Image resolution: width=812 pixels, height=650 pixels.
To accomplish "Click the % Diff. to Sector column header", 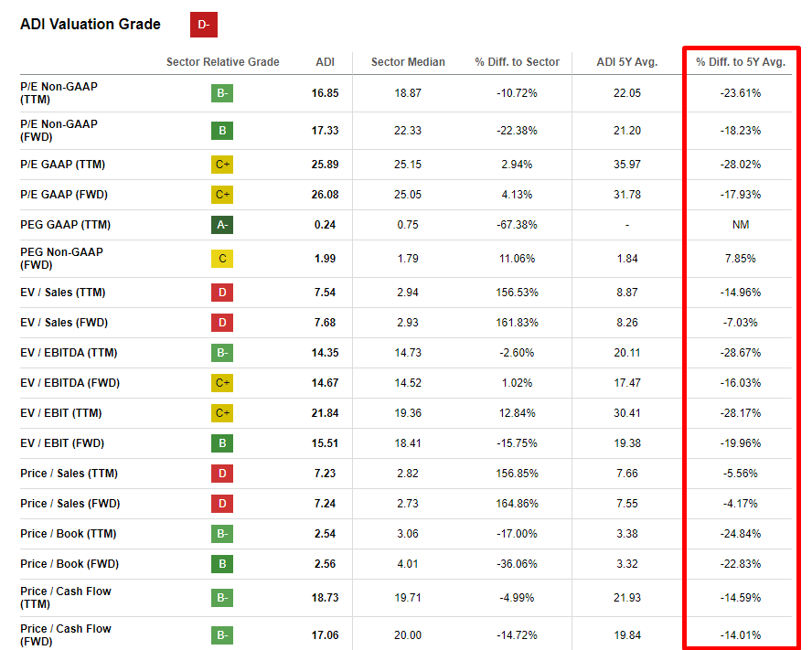I will (518, 62).
